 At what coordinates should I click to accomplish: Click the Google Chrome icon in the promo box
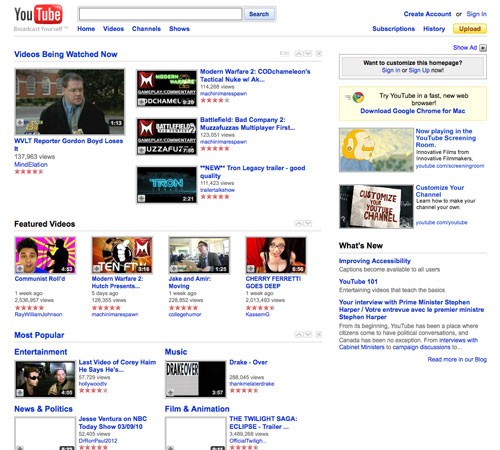pyautogui.click(x=358, y=97)
